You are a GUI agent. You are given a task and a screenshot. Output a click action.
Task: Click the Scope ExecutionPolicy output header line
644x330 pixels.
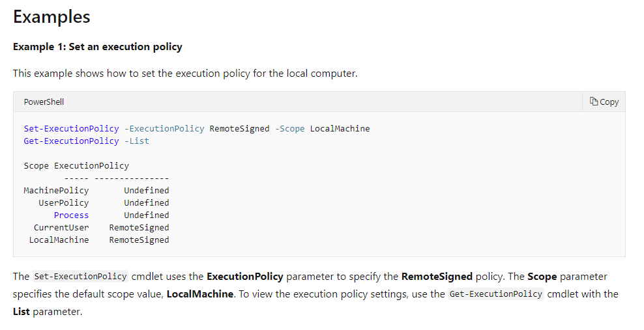tap(76, 166)
